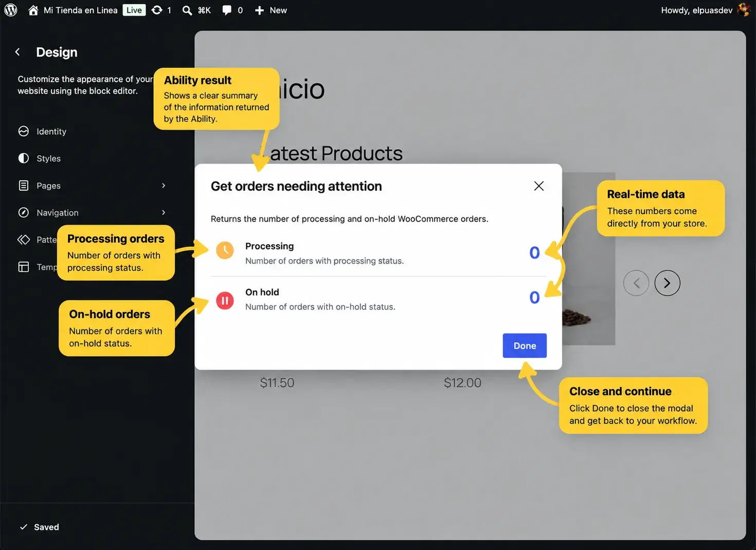Click the On hold orders count value
Viewport: 756px width, 550px height.
[x=534, y=298]
